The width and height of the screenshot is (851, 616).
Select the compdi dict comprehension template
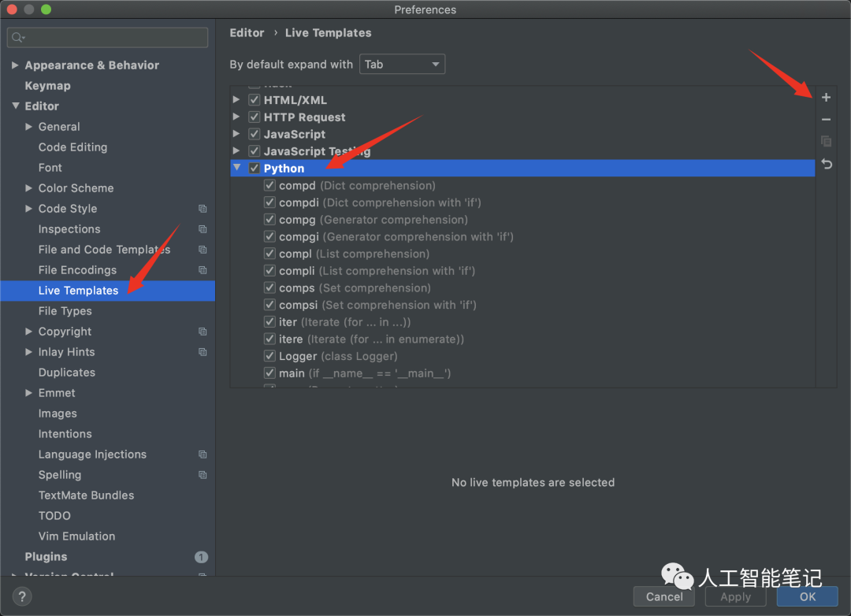pyautogui.click(x=380, y=202)
